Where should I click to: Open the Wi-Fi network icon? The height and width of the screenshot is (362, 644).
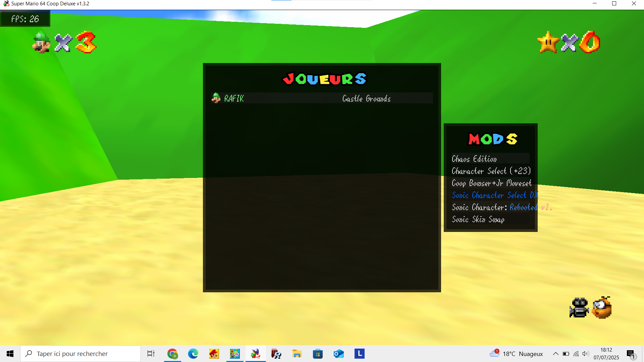[x=576, y=354]
